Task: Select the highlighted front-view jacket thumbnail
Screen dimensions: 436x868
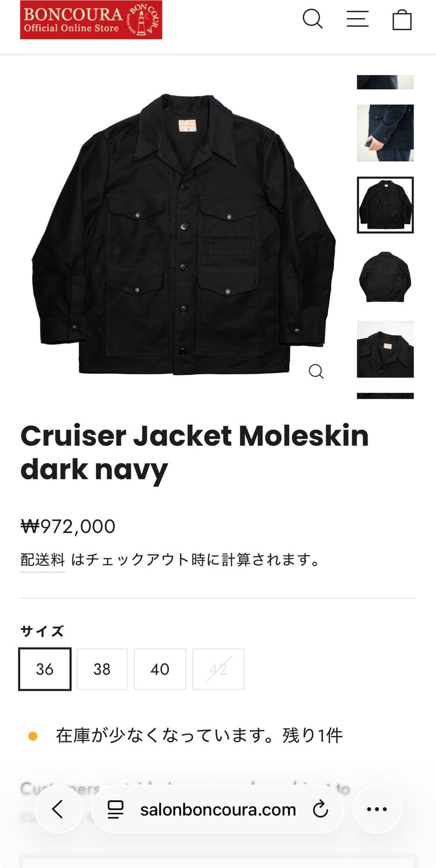Action: click(x=385, y=205)
